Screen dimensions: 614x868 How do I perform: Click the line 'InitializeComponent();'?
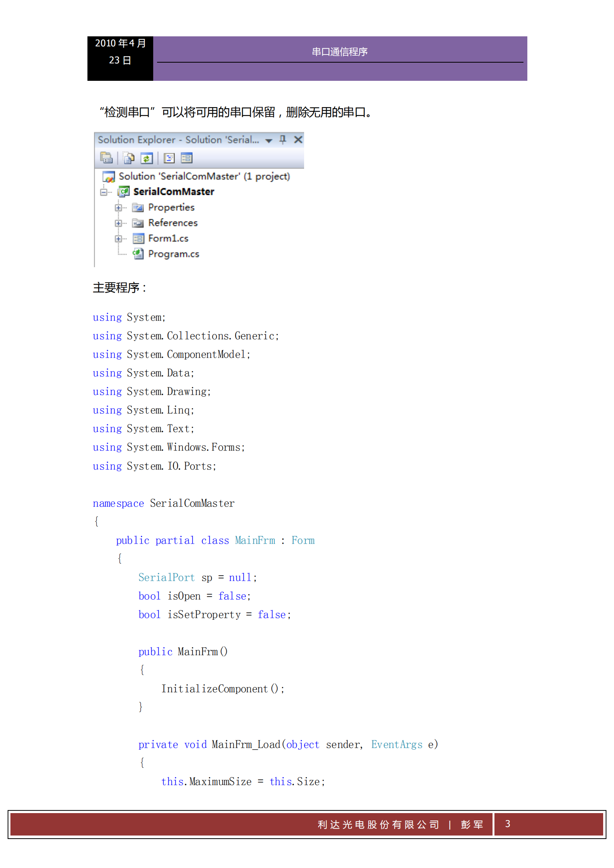[x=223, y=689]
